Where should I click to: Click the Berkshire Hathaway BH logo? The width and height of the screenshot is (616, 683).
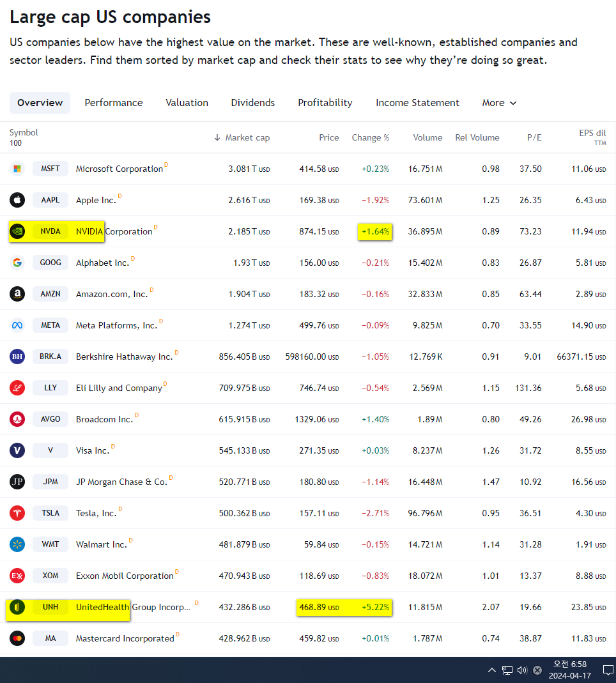17,357
